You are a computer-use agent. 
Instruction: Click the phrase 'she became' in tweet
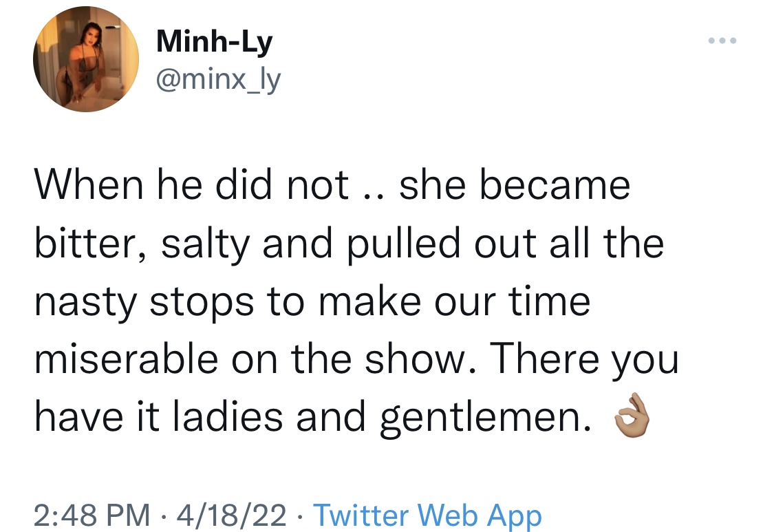(x=515, y=184)
